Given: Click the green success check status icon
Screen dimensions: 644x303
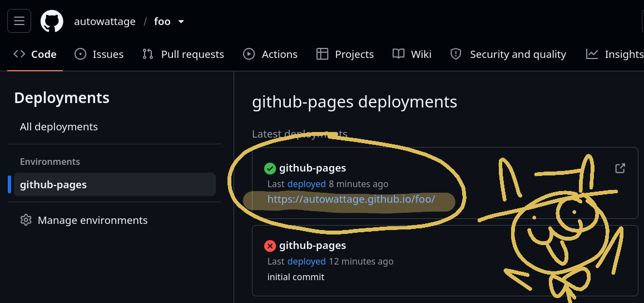Looking at the screenshot, I should (270, 168).
